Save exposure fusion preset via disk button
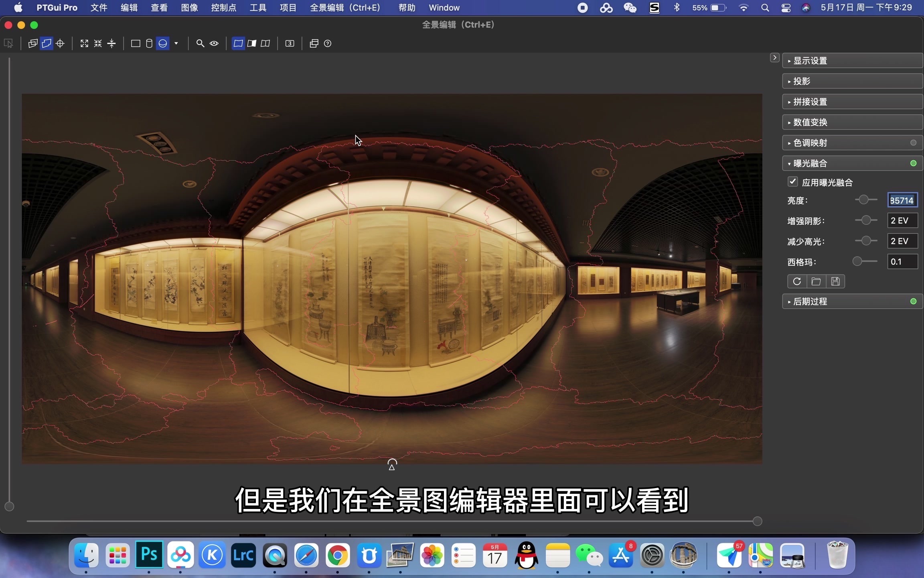Screen dimensions: 924x578 click(x=835, y=281)
